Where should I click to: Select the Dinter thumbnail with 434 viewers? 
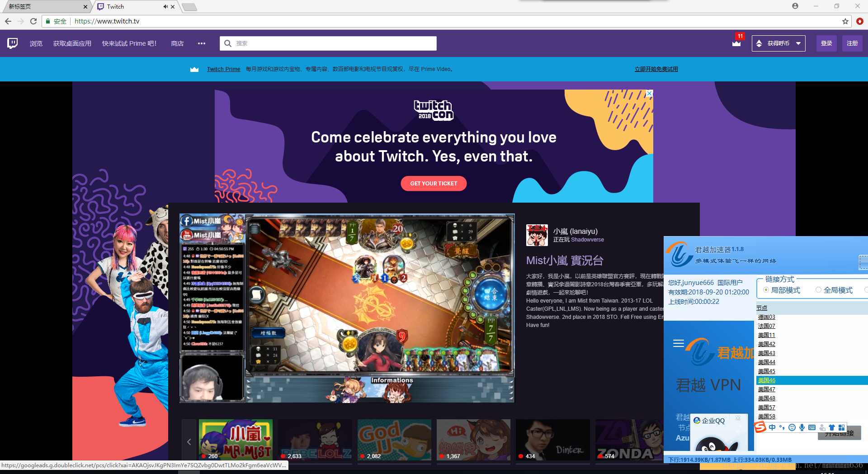[x=553, y=440]
